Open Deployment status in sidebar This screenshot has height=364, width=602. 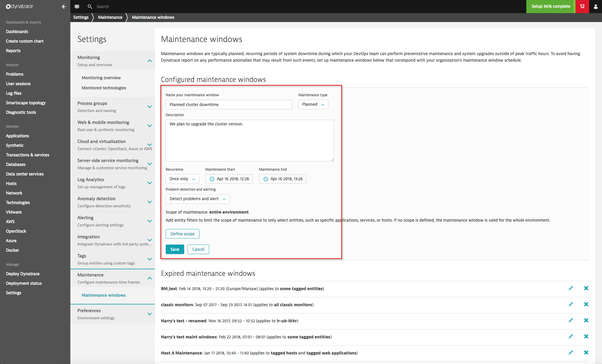tap(24, 283)
